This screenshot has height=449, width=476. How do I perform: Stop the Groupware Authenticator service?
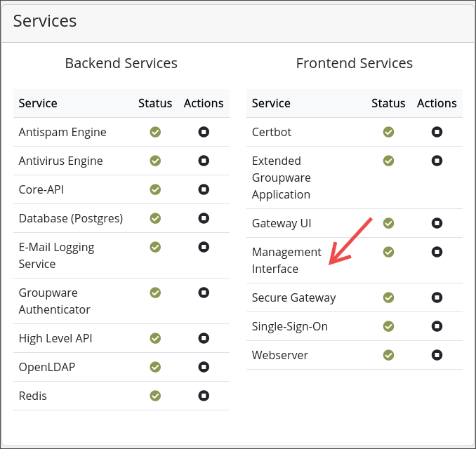(x=204, y=293)
